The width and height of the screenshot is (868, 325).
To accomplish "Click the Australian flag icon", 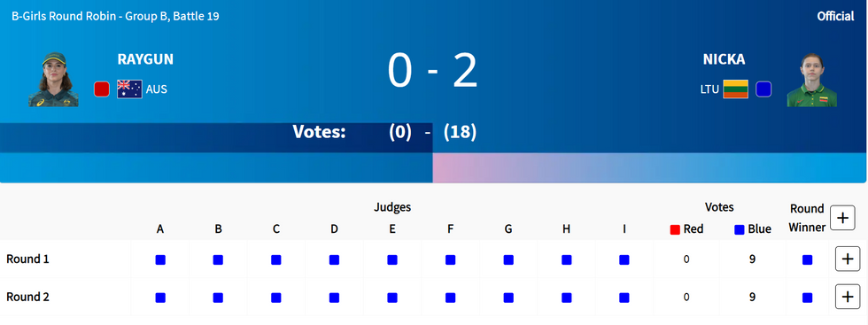I will 129,89.
